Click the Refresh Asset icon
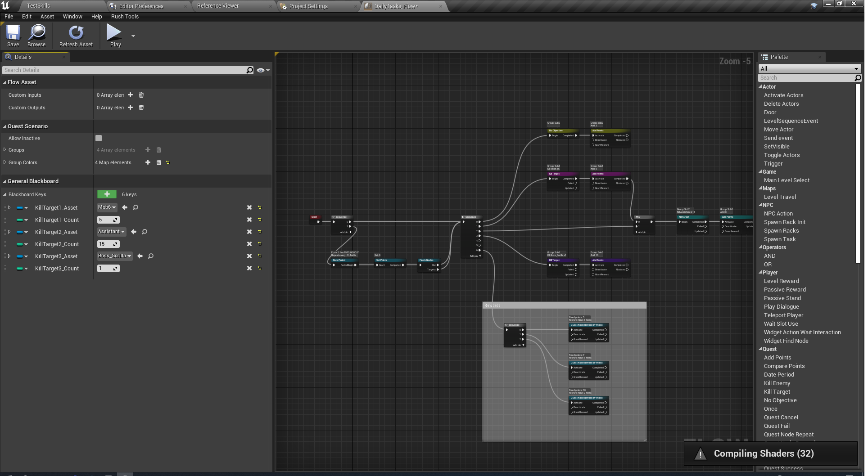 [x=76, y=36]
